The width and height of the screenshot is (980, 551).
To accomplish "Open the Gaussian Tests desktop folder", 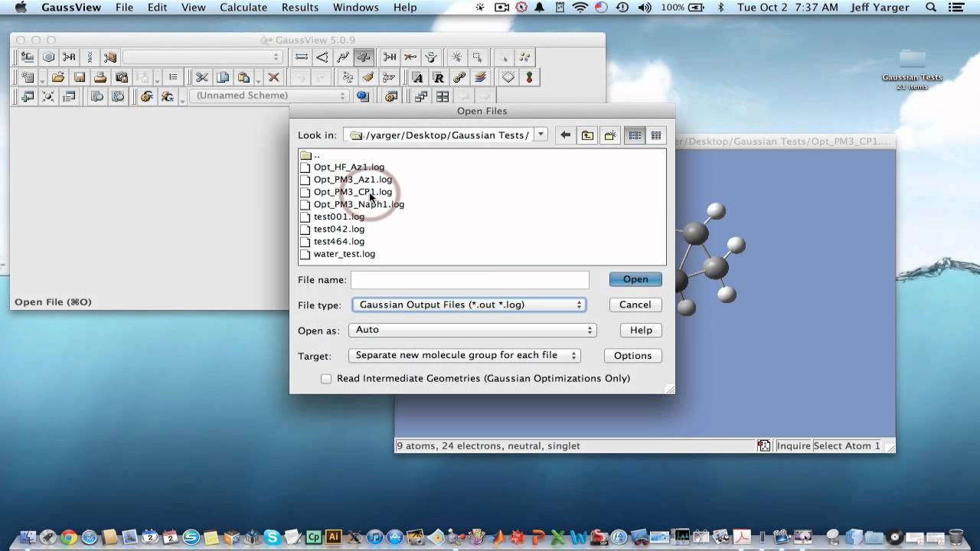I will (912, 60).
